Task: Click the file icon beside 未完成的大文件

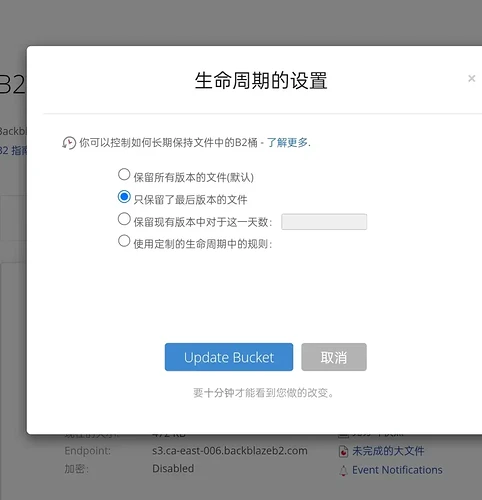Action: point(343,451)
